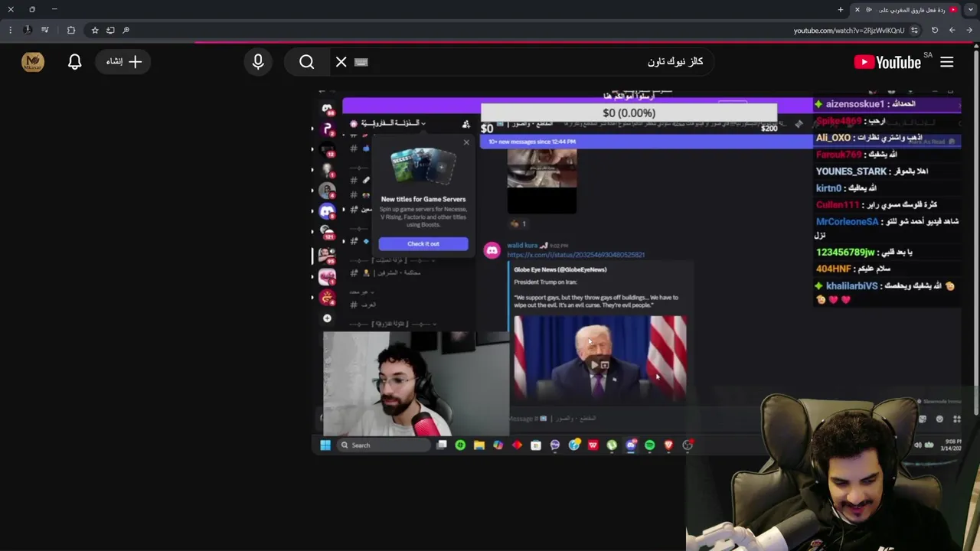Mute the tab via its audio icon

click(x=869, y=10)
